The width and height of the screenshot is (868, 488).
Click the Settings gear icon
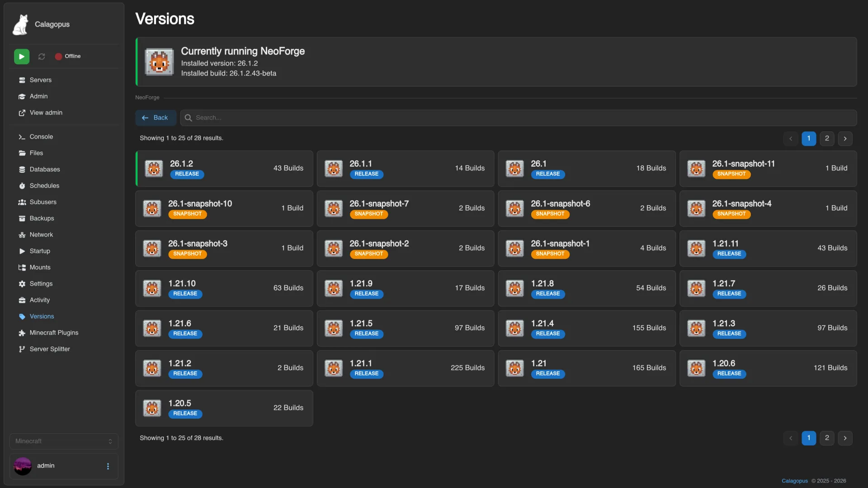22,284
